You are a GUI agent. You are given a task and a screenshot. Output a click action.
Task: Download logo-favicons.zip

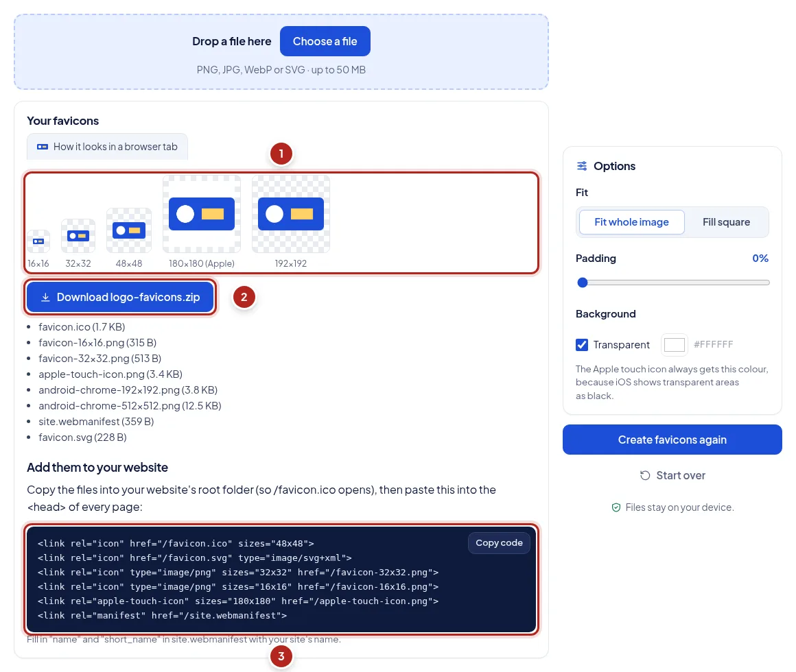[120, 297]
